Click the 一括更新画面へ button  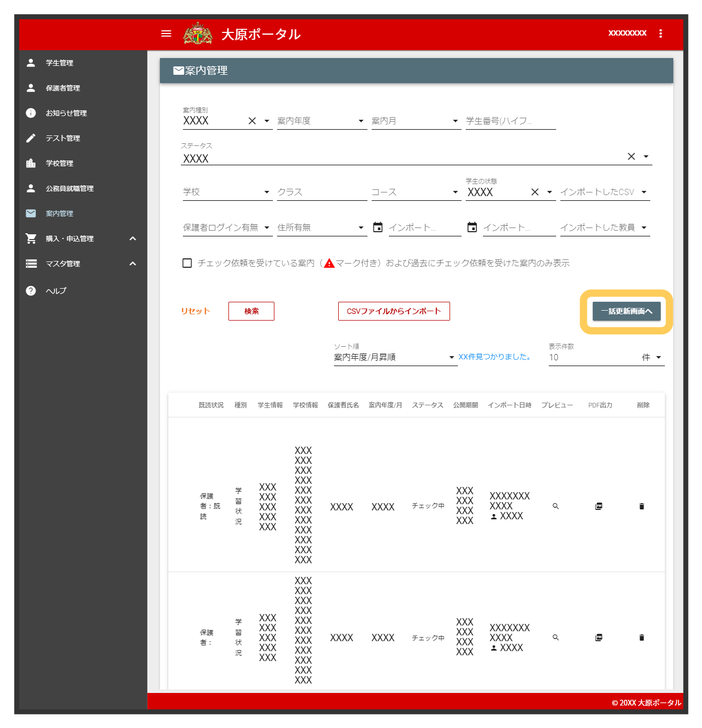coord(626,311)
